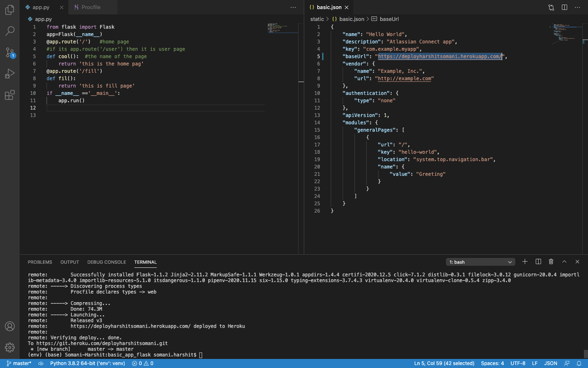Open the Search icon in Activity Bar
588x368 pixels.
point(9,31)
